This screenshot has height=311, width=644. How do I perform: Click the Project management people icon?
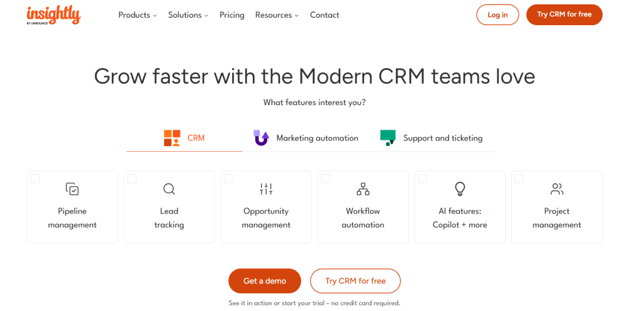(557, 188)
